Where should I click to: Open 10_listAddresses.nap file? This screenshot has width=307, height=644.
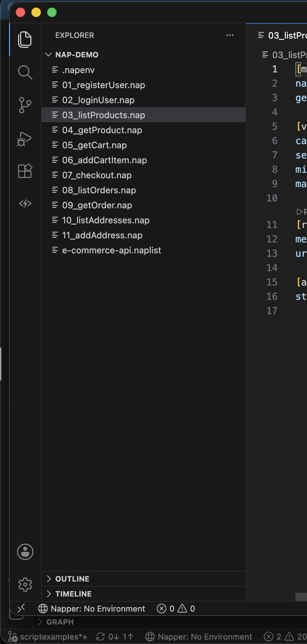tap(144, 220)
